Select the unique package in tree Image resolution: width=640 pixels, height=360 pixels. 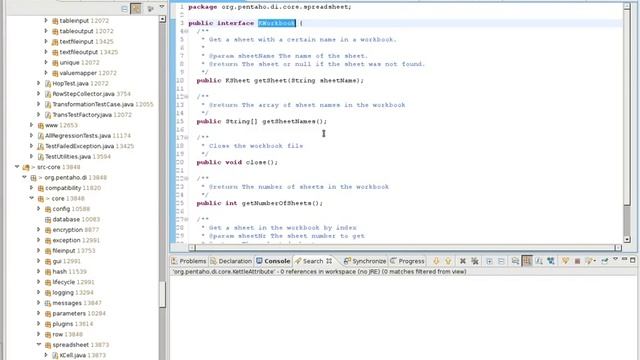76,62
